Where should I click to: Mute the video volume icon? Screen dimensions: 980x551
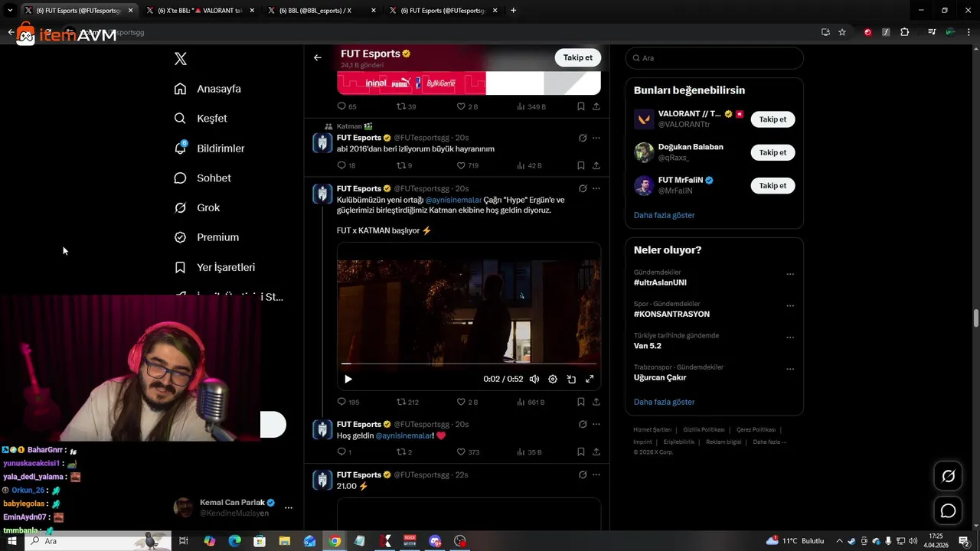[x=534, y=379]
